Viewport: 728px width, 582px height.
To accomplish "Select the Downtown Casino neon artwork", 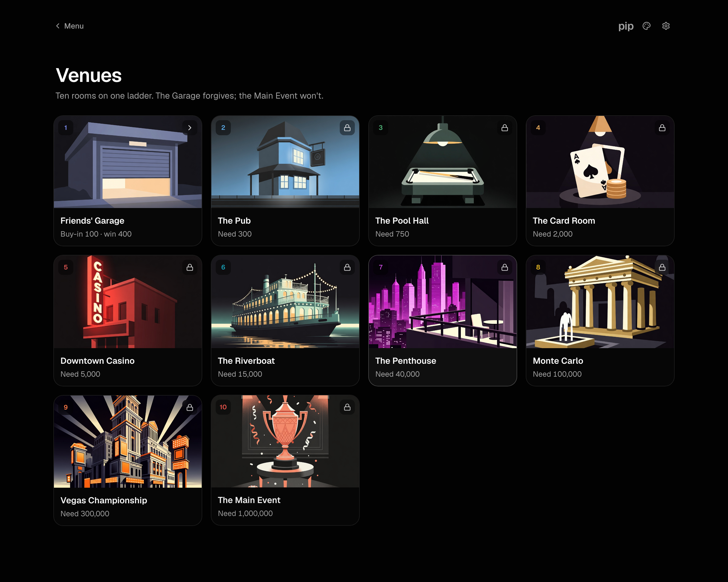I will click(128, 302).
